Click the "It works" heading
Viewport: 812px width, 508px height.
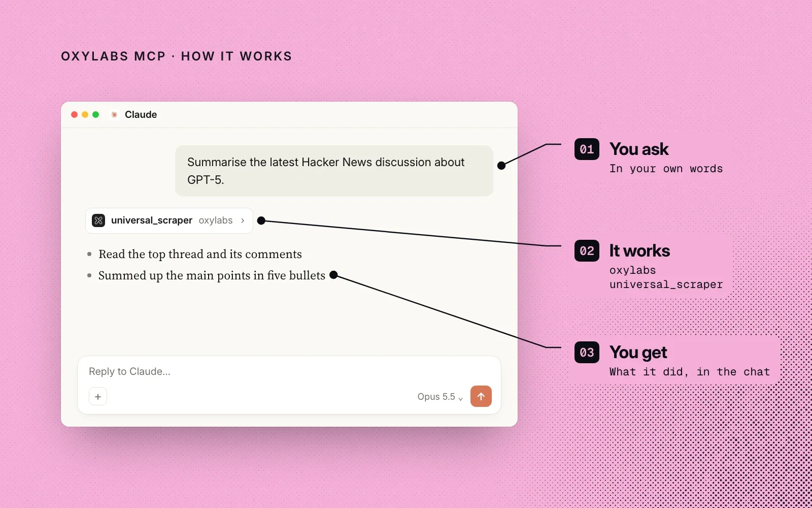point(639,251)
